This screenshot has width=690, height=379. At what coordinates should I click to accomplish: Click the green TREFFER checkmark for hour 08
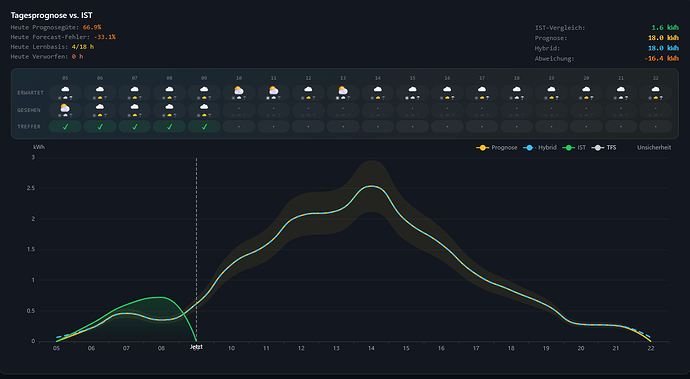(169, 127)
